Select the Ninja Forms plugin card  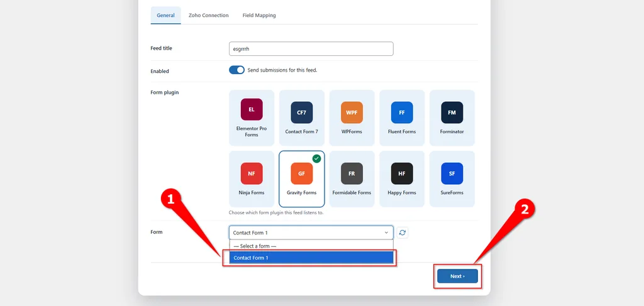(252, 179)
